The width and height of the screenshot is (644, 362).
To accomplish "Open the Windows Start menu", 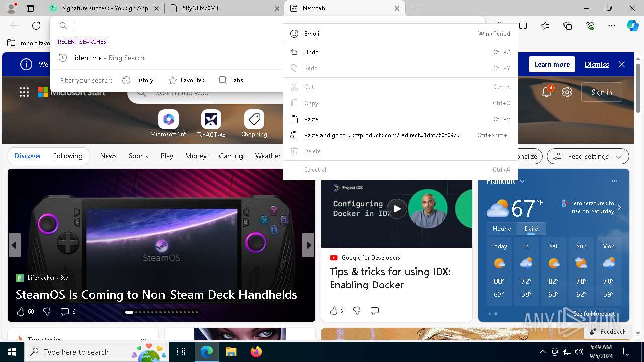I will pos(12,352).
